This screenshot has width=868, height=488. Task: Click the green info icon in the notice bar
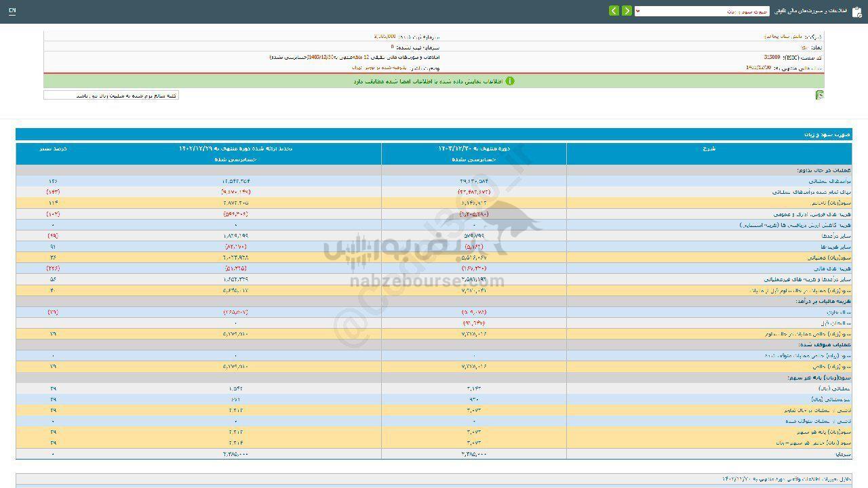point(510,81)
